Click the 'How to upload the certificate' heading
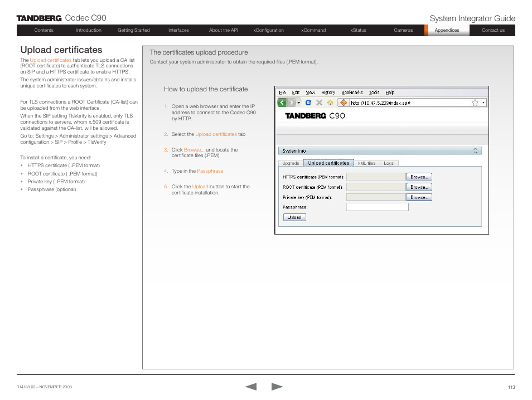The height and width of the screenshot is (400, 532). [x=206, y=89]
